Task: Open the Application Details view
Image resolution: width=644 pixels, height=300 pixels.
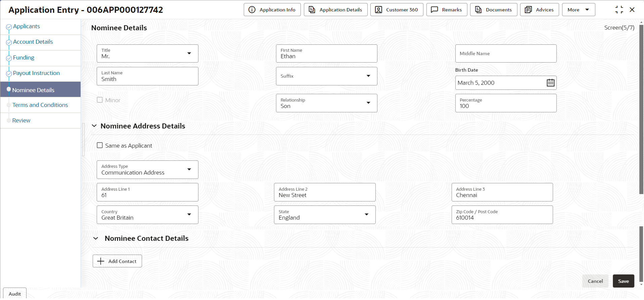Action: coord(335,10)
